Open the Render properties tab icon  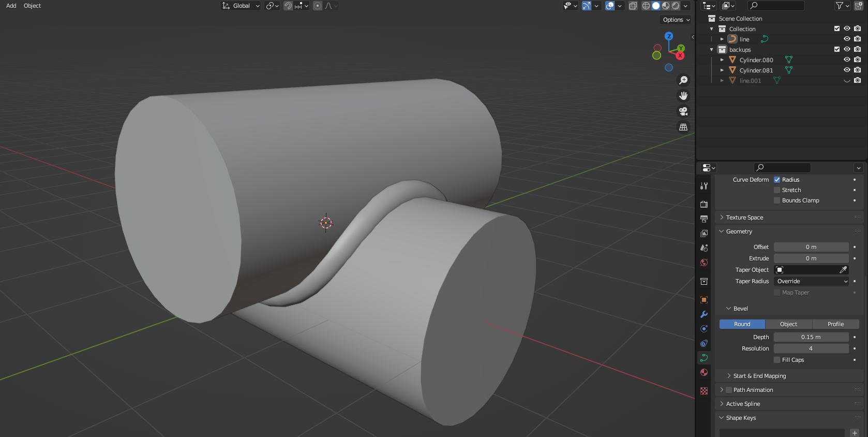click(x=704, y=205)
